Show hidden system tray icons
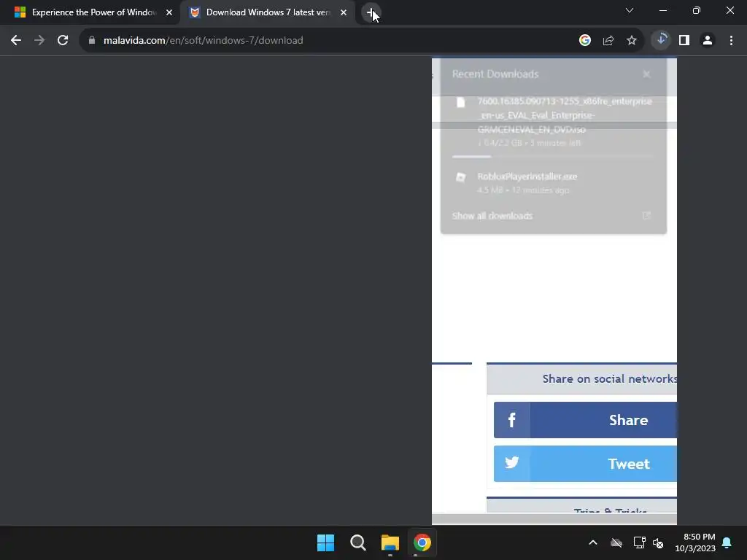The height and width of the screenshot is (560, 747). coord(593,542)
